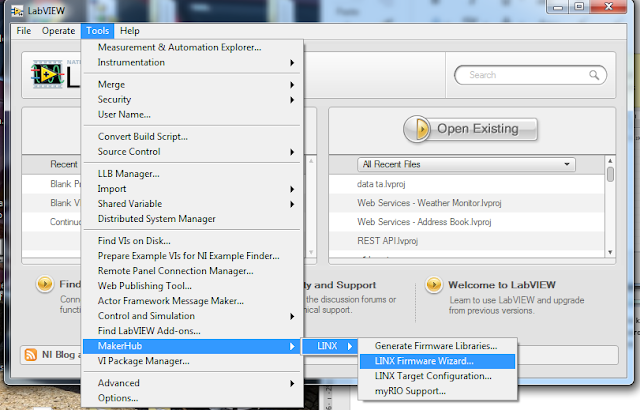Select Find VIs on Disk
Image resolution: width=640 pixels, height=410 pixels.
point(192,241)
